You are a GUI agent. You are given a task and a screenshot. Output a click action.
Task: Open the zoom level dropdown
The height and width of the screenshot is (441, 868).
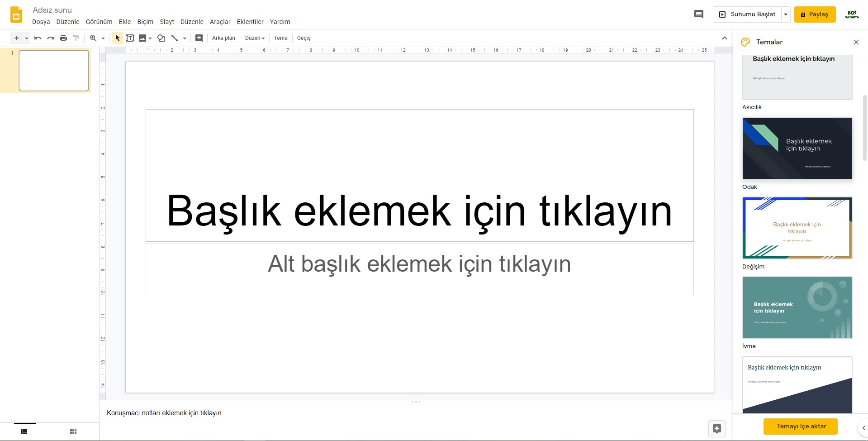pos(102,38)
